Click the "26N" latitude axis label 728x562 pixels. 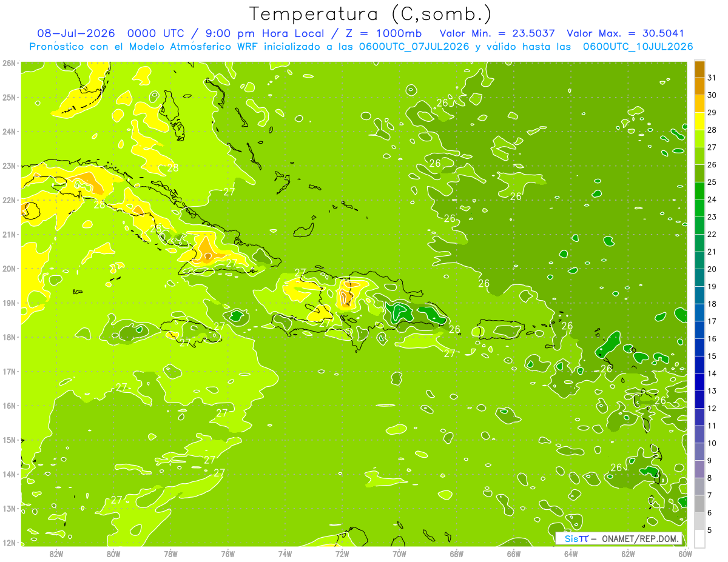point(8,63)
